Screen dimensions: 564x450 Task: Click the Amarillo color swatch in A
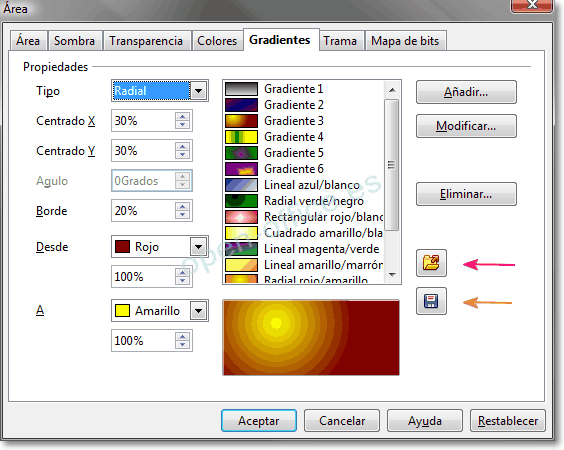point(122,310)
